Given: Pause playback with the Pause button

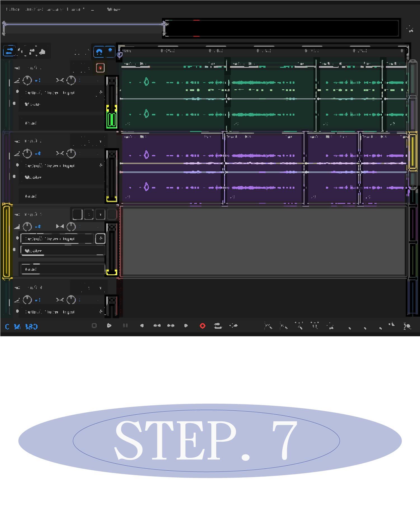Looking at the screenshot, I should (125, 326).
